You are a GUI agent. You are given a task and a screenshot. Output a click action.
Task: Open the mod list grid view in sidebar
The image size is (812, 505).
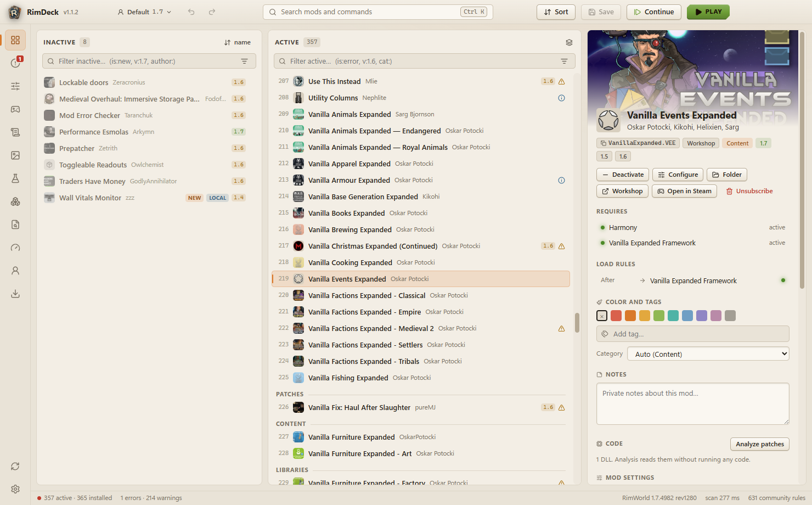[15, 40]
